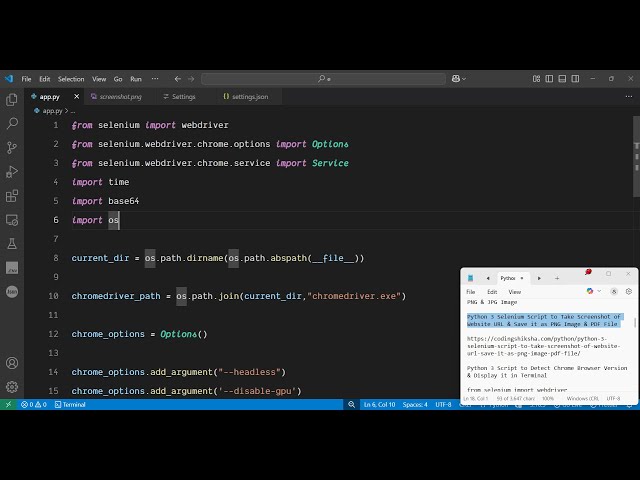Navigate forward with right arrow
Viewport: 640px width, 480px height.
191,79
